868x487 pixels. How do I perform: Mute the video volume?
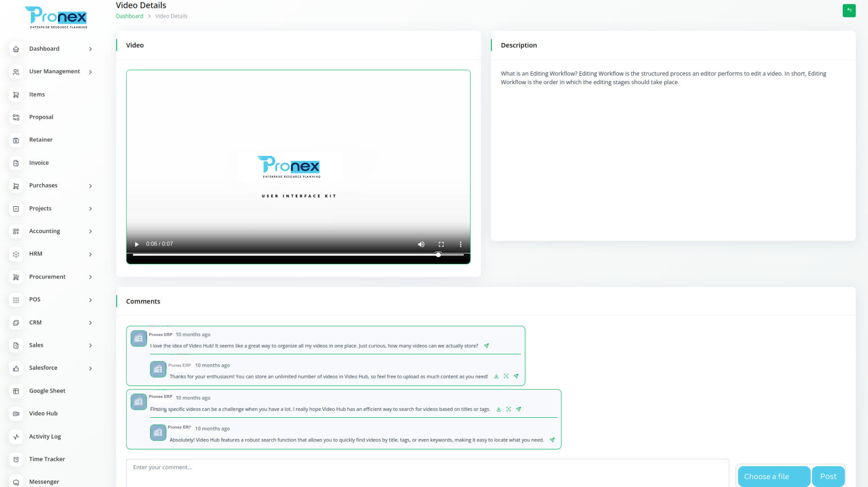(421, 244)
